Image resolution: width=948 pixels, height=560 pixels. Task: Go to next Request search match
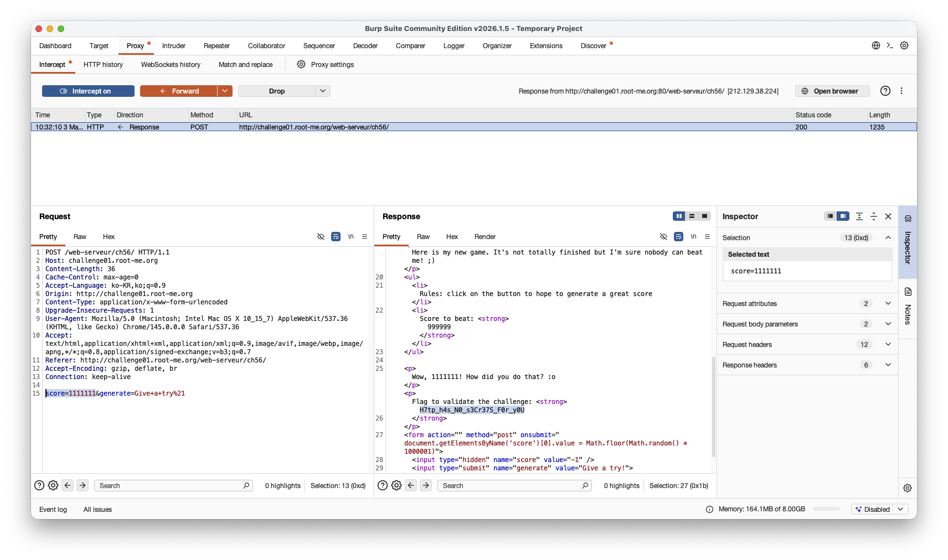point(83,485)
